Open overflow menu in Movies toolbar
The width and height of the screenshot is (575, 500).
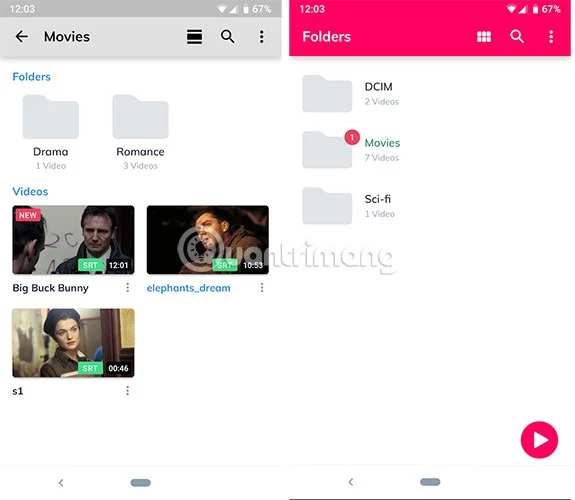pos(261,37)
